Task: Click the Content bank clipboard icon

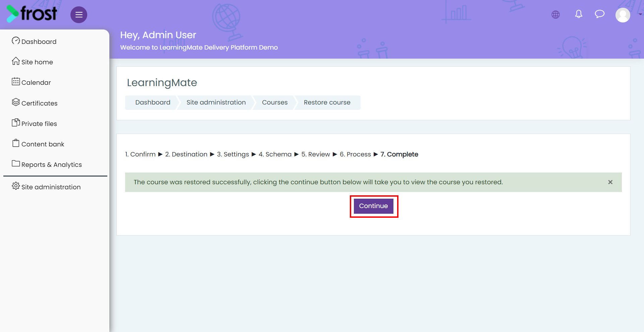Action: pos(16,143)
